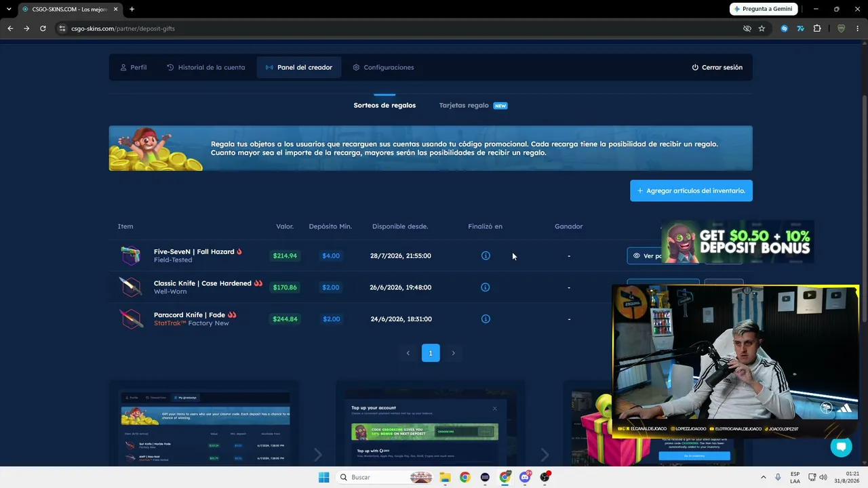
Task: Open the Configuraciones tab
Action: coord(383,67)
